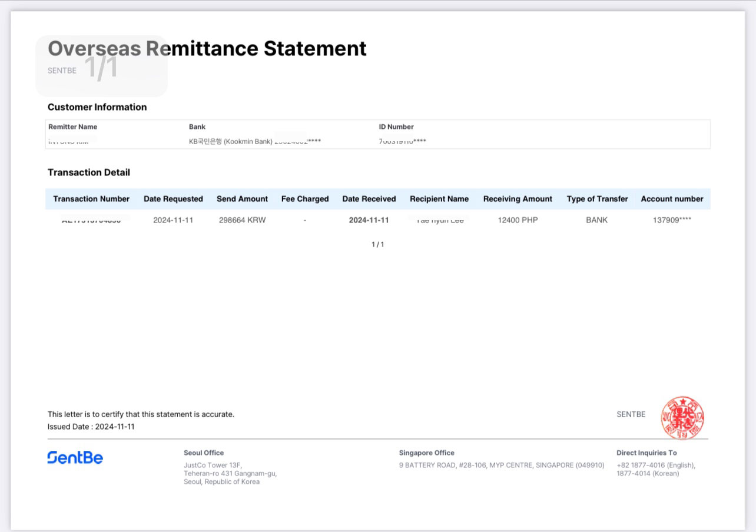
Task: Click the small 1 / 1 count below the table
Action: 377,244
